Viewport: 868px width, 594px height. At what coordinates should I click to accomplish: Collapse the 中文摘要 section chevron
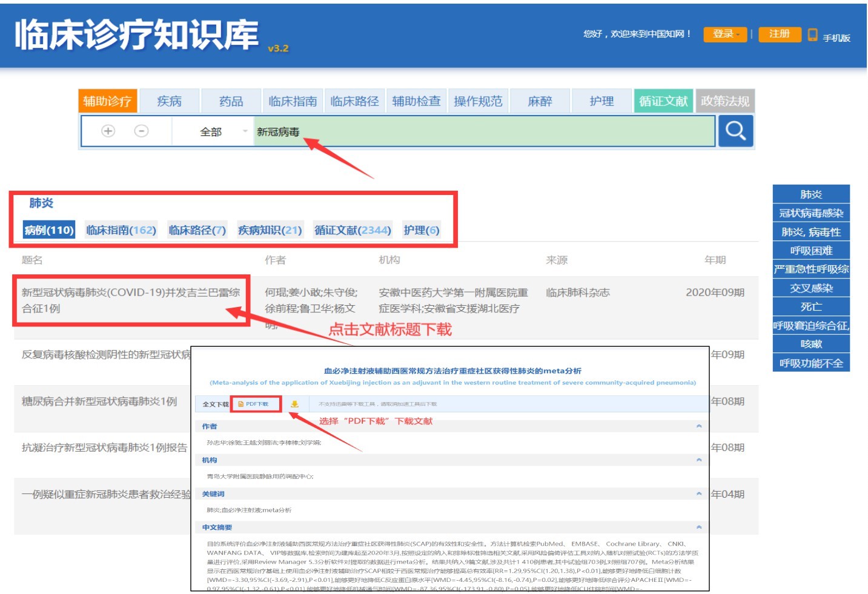[x=699, y=527]
